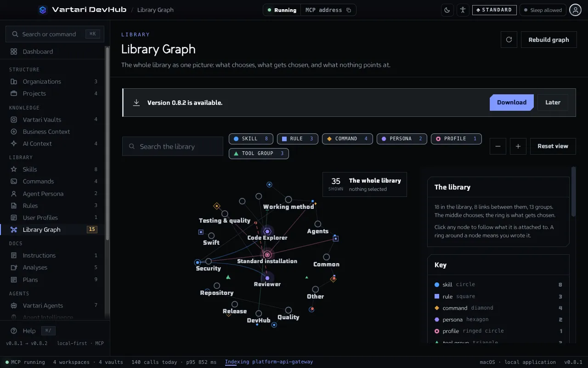Zoom in graph with plus button
This screenshot has width=588, height=368.
[518, 146]
